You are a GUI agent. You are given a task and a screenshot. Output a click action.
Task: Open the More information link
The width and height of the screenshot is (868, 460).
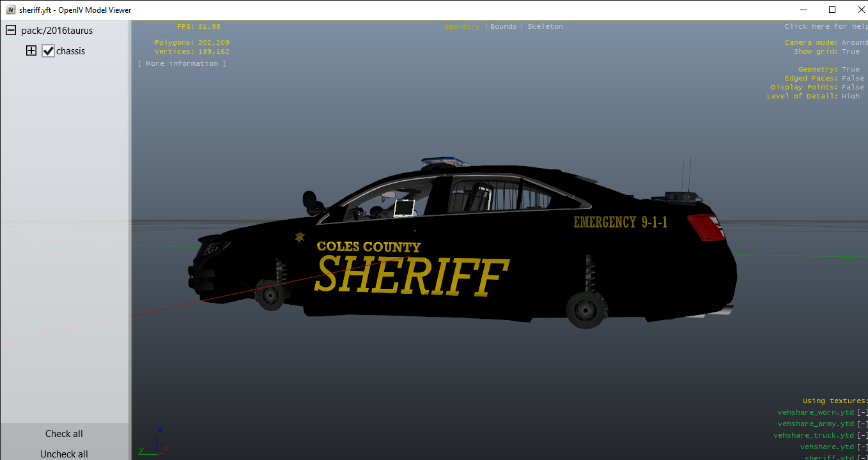pyautogui.click(x=182, y=64)
